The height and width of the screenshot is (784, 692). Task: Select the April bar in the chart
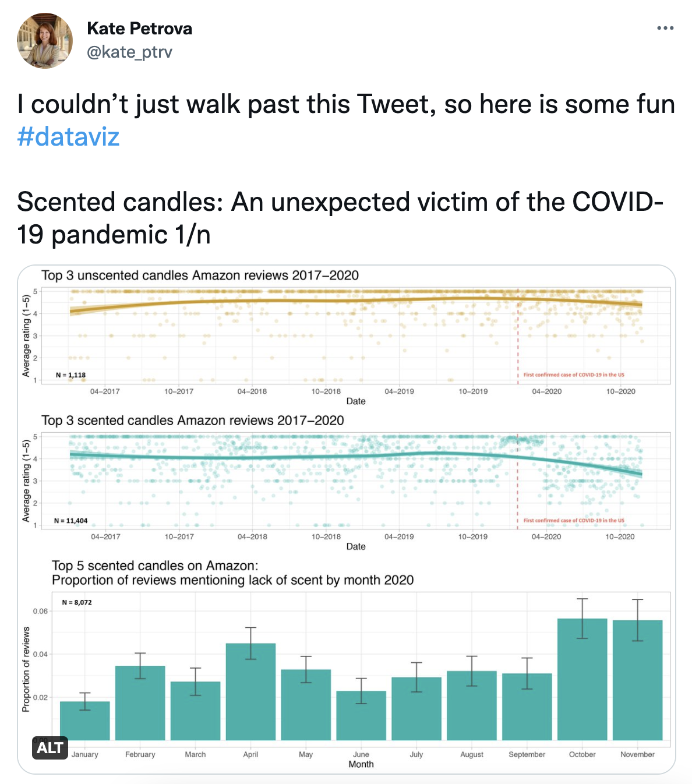click(x=250, y=693)
